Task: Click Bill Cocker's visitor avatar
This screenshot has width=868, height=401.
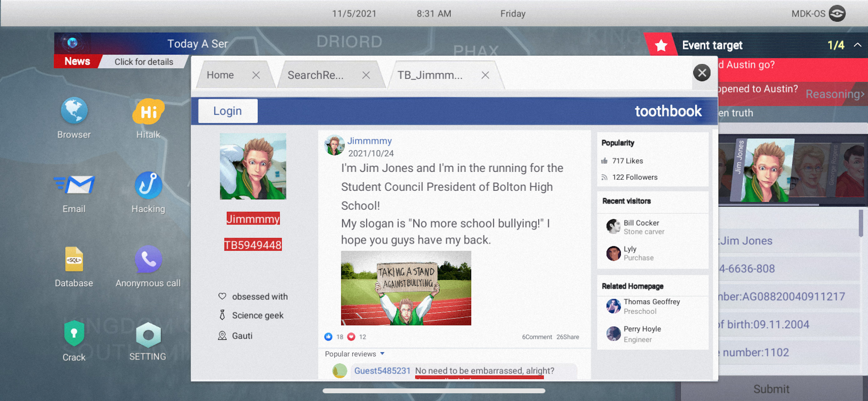Action: tap(613, 227)
